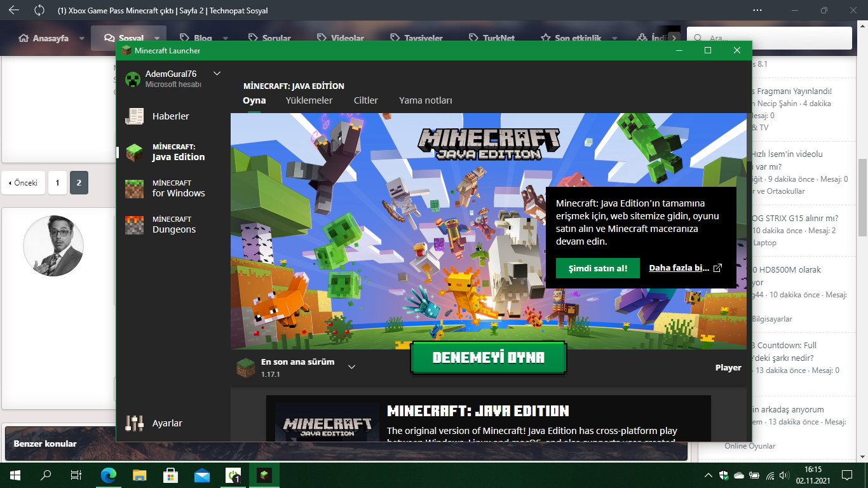This screenshot has height=488, width=868.
Task: Open Task View from the taskbar
Action: point(76,474)
